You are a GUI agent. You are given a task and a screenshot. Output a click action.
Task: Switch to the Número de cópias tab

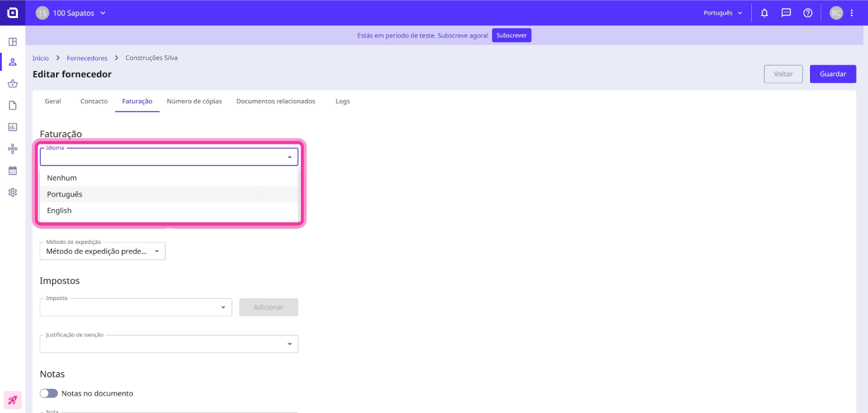point(194,102)
